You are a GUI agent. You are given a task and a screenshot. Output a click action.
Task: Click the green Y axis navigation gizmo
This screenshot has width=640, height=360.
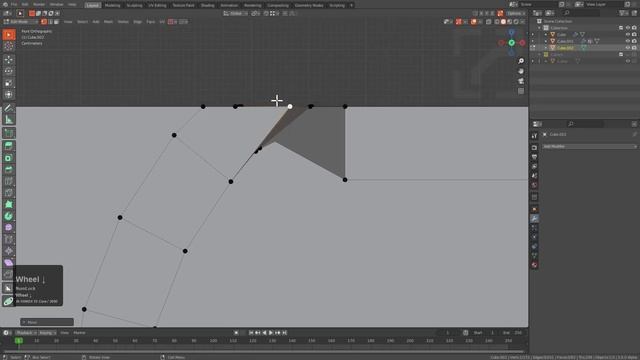[511, 42]
